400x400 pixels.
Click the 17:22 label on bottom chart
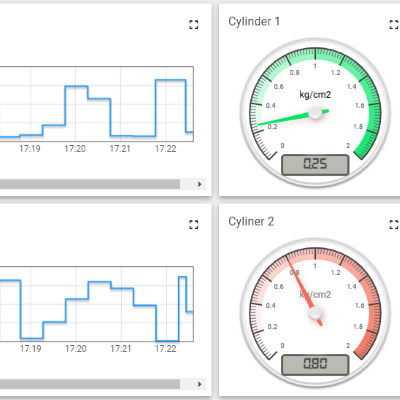pyautogui.click(x=165, y=349)
